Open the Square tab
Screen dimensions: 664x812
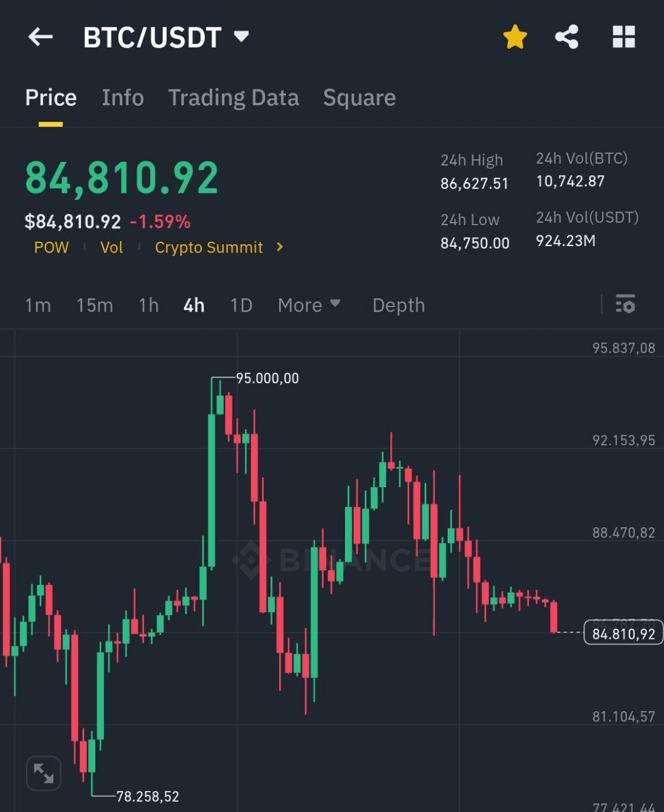click(x=359, y=98)
